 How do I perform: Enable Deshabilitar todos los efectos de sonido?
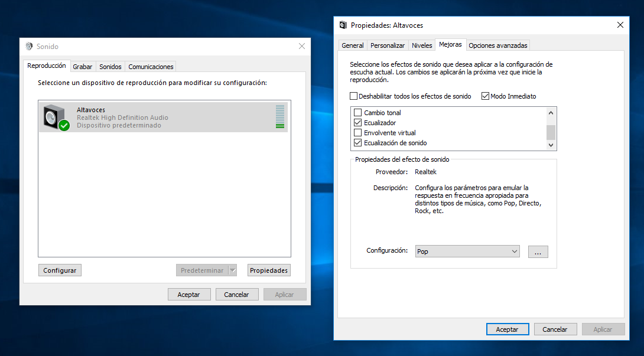[354, 96]
